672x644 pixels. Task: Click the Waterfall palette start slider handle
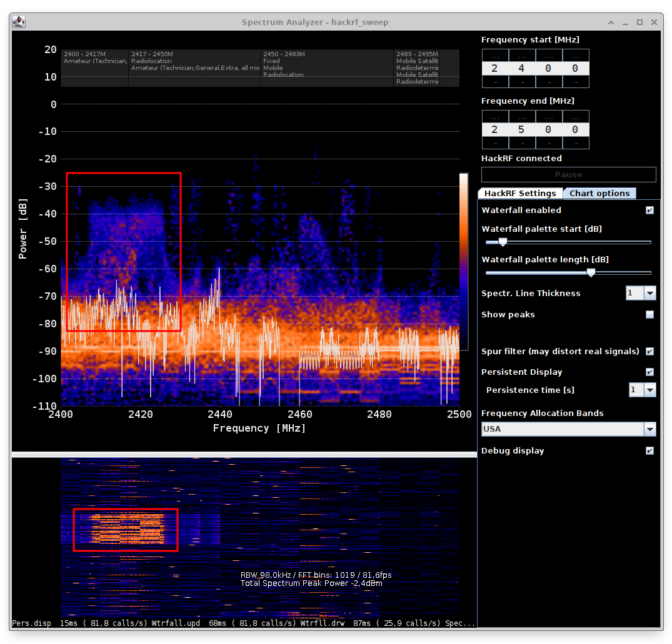(503, 242)
